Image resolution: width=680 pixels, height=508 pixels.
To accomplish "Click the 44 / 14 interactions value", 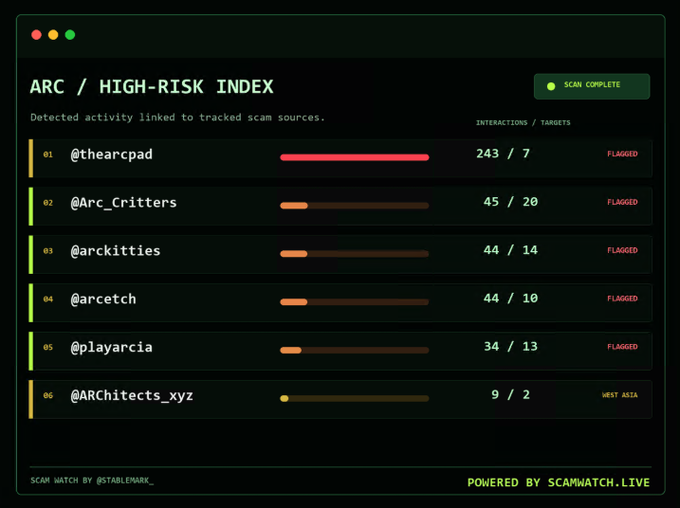I will [x=511, y=250].
